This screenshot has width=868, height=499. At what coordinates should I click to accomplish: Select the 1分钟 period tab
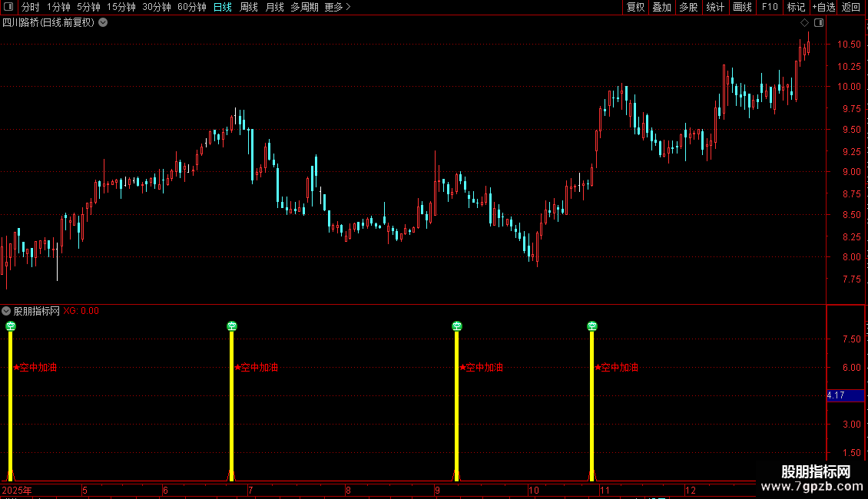click(58, 7)
